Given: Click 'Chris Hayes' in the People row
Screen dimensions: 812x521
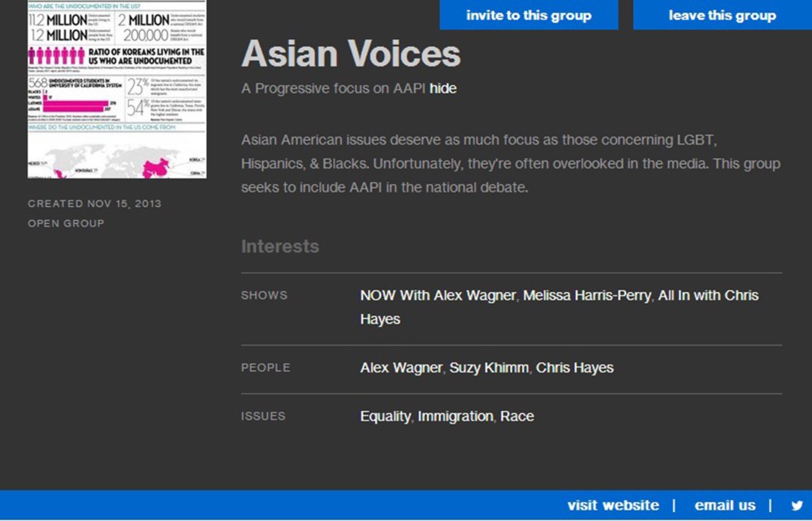Looking at the screenshot, I should tap(574, 368).
